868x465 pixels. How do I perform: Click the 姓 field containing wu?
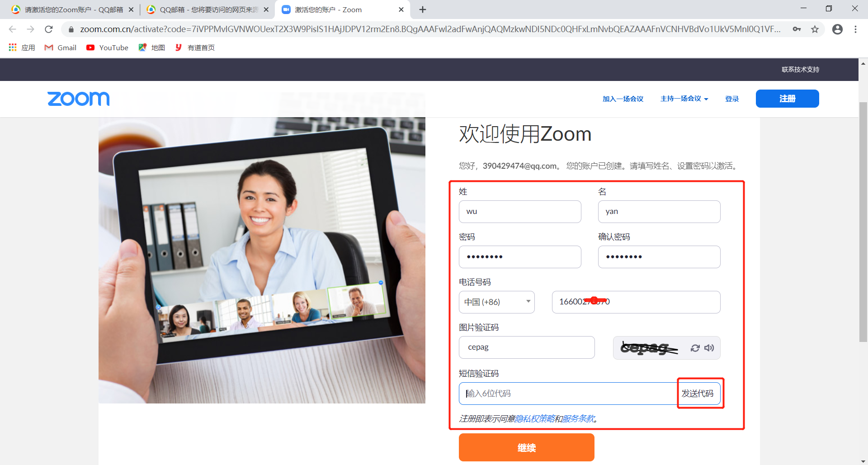click(520, 212)
